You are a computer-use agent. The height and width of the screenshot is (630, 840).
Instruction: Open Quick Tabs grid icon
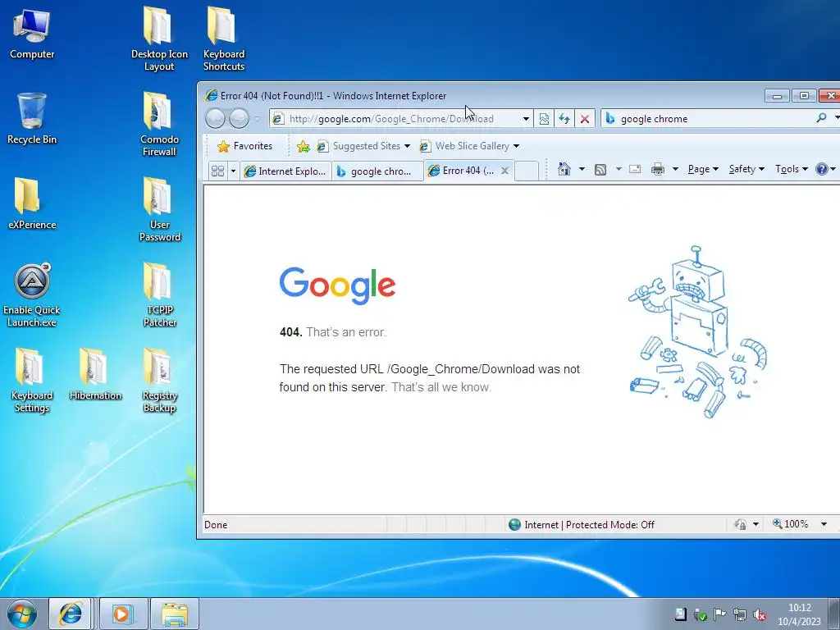click(217, 171)
